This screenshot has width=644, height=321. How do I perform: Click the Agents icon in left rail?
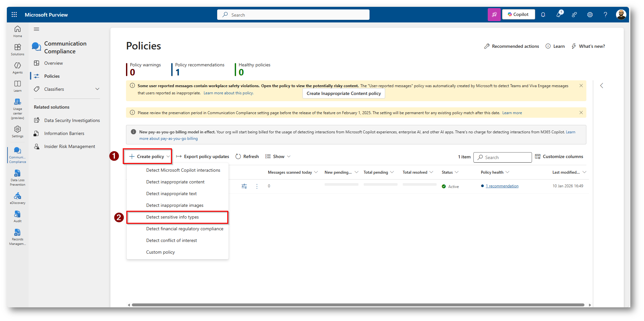click(18, 68)
